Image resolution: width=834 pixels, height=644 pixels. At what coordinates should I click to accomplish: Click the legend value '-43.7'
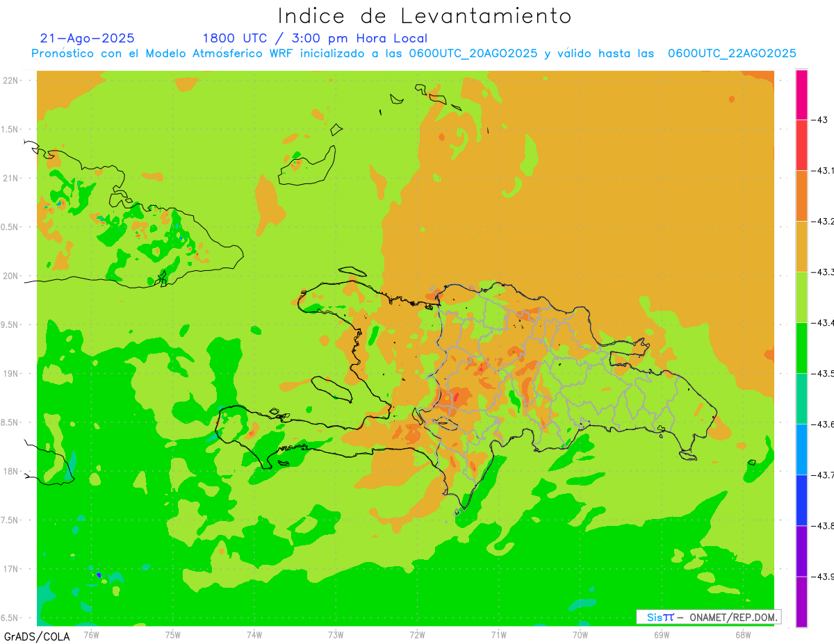822,474
